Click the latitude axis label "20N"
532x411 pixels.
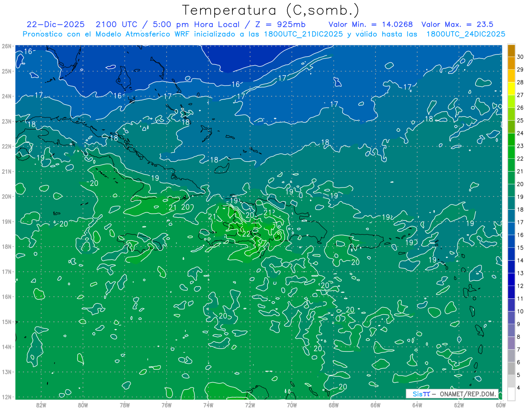coord(7,196)
